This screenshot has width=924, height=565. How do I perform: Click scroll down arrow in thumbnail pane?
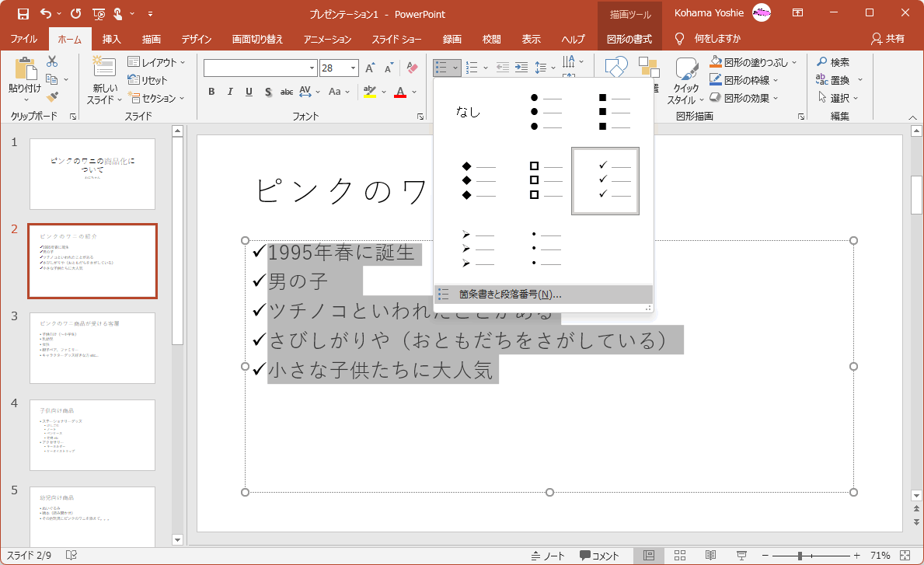177,539
